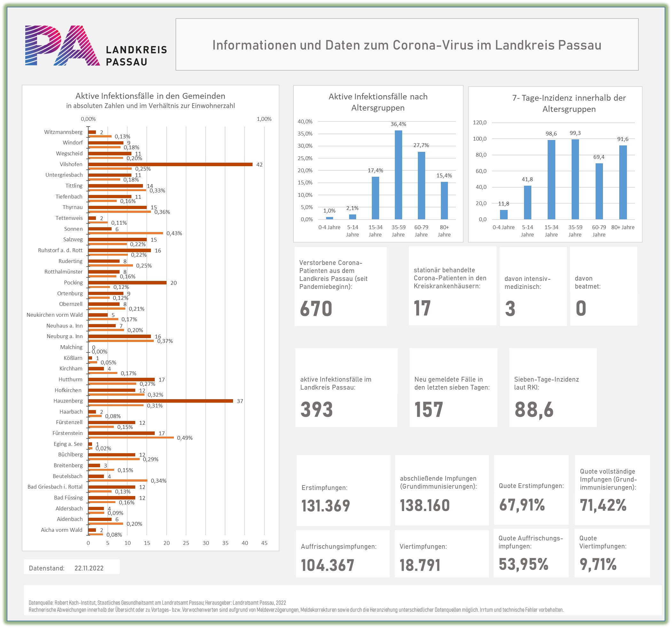
Task: Click the dashboard title 'Informationen und Daten zum Corona-Virus'
Action: (407, 45)
